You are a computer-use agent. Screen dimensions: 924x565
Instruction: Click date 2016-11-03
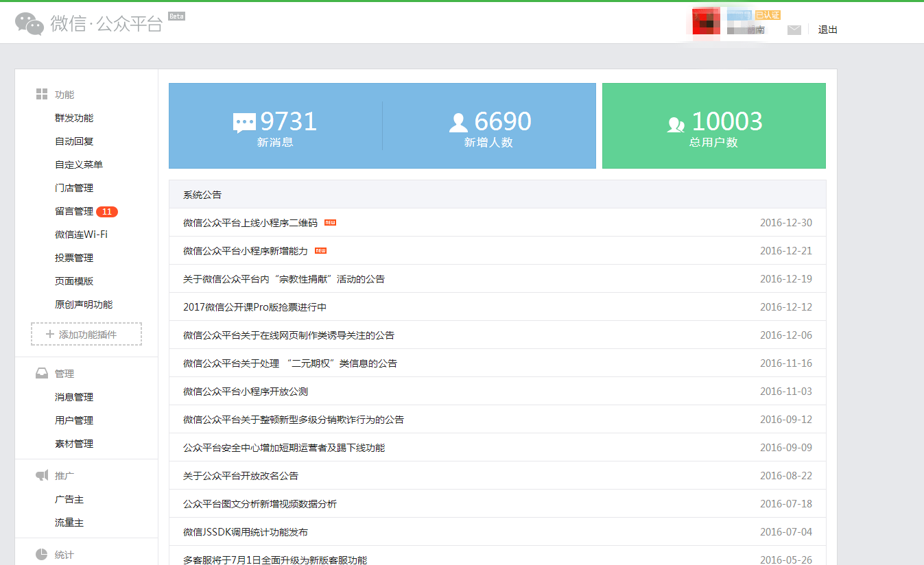tap(786, 392)
